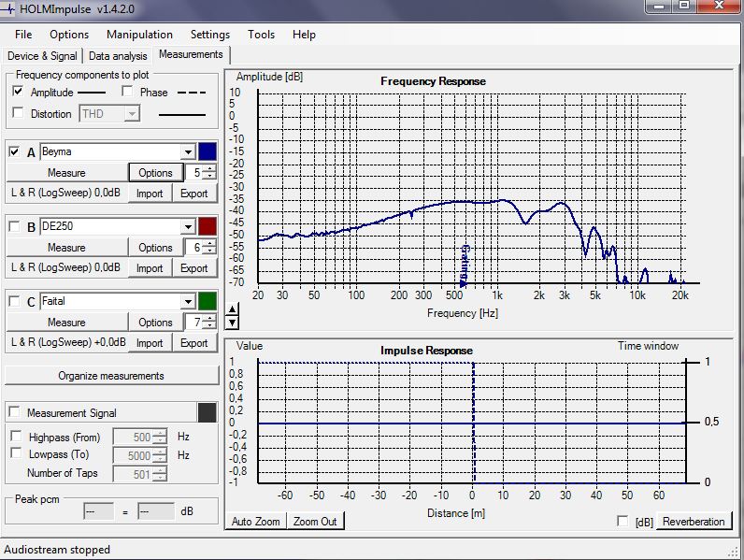This screenshot has width=744, height=560.
Task: Toggle the [dB] checkbox near Reverberation
Action: tap(622, 521)
